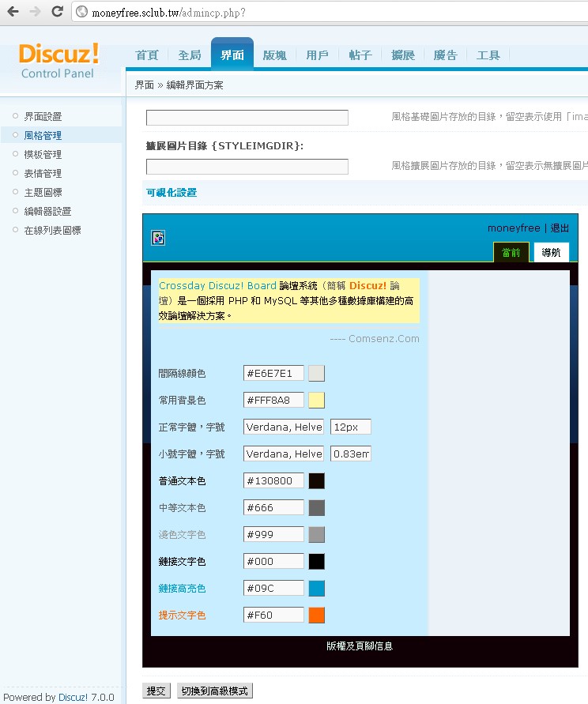The width and height of the screenshot is (588, 704).
Task: Click the 當前 tab in preview
Action: pyautogui.click(x=511, y=252)
